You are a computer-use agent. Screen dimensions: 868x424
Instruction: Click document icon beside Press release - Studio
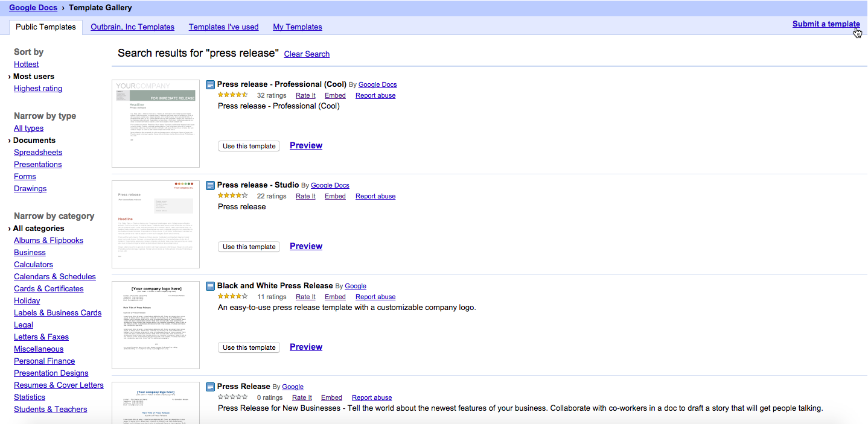[x=210, y=185]
